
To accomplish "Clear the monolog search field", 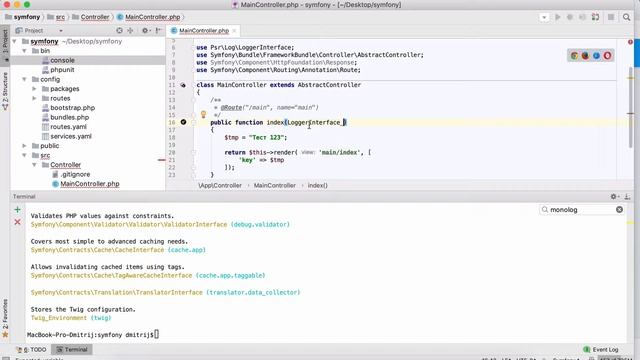I will tap(619, 209).
